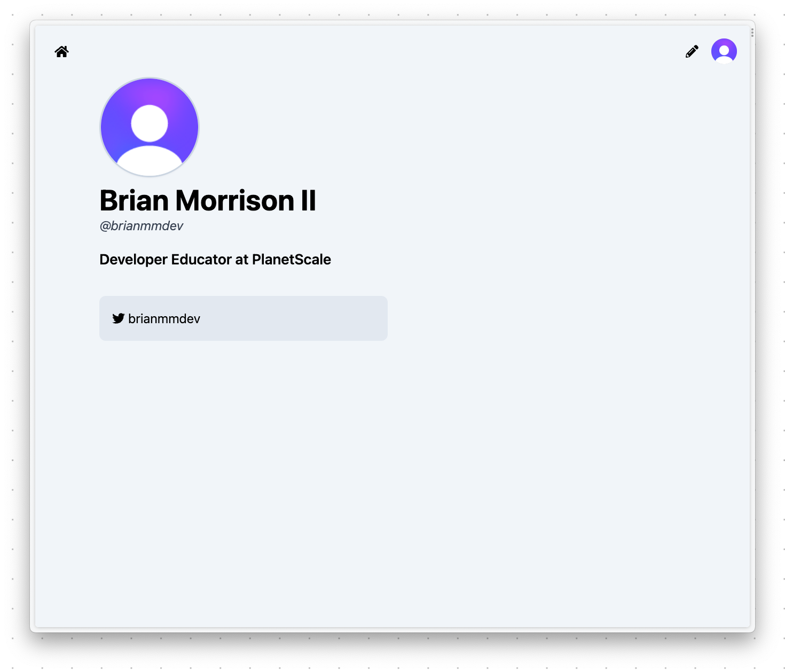
Task: Click the large circular profile photo
Action: (x=149, y=127)
